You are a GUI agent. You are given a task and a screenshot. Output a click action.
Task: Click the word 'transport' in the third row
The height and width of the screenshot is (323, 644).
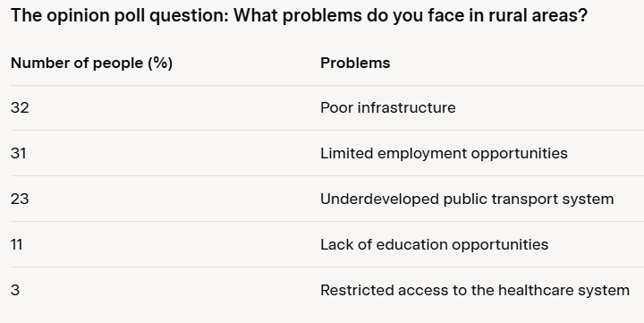click(x=524, y=200)
